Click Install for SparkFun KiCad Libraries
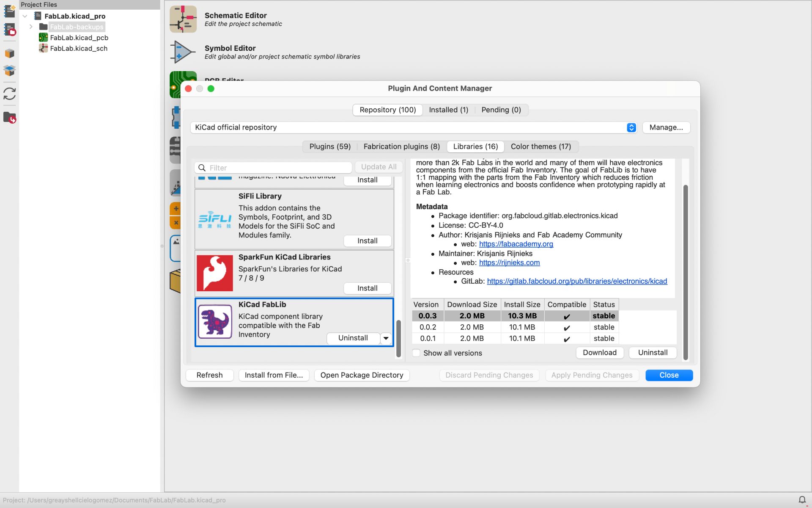The height and width of the screenshot is (508, 812). 367,288
